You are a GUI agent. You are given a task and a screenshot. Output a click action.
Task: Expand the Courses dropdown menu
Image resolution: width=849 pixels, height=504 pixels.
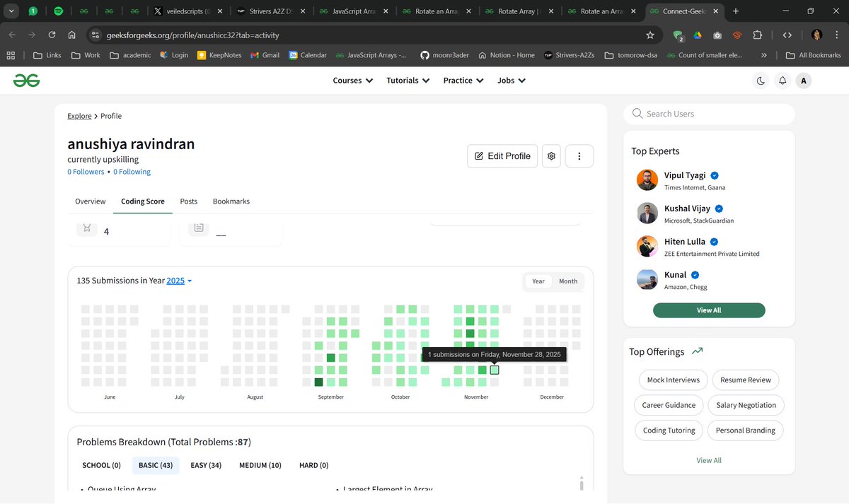pyautogui.click(x=352, y=81)
